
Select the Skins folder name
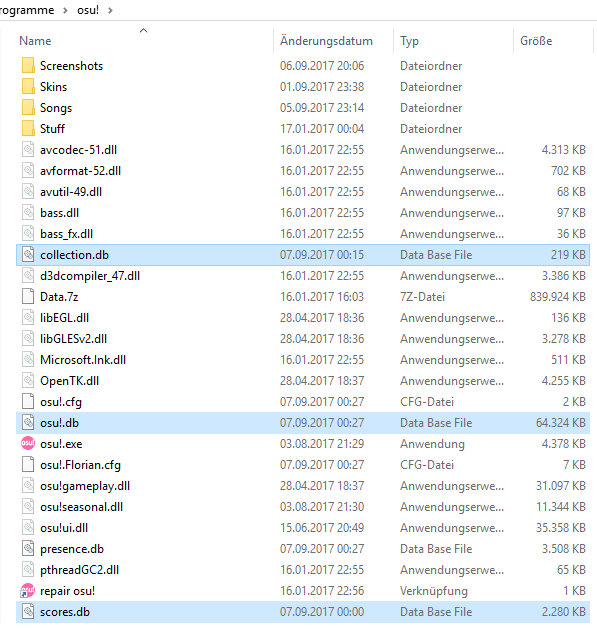pyautogui.click(x=53, y=87)
